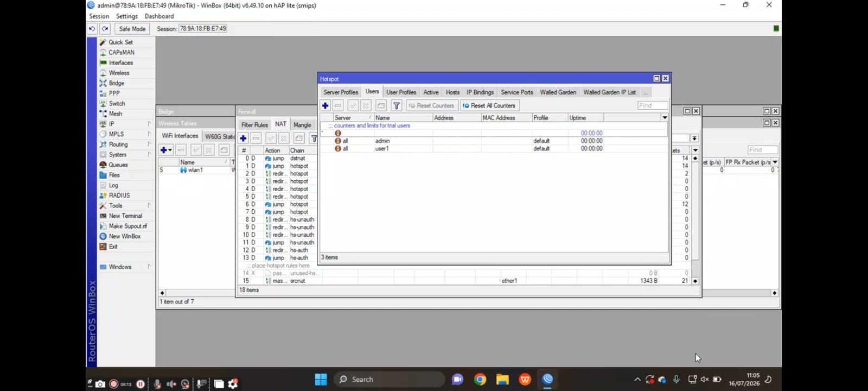868x391 pixels.
Task: Open Files from sidebar
Action: [x=114, y=175]
